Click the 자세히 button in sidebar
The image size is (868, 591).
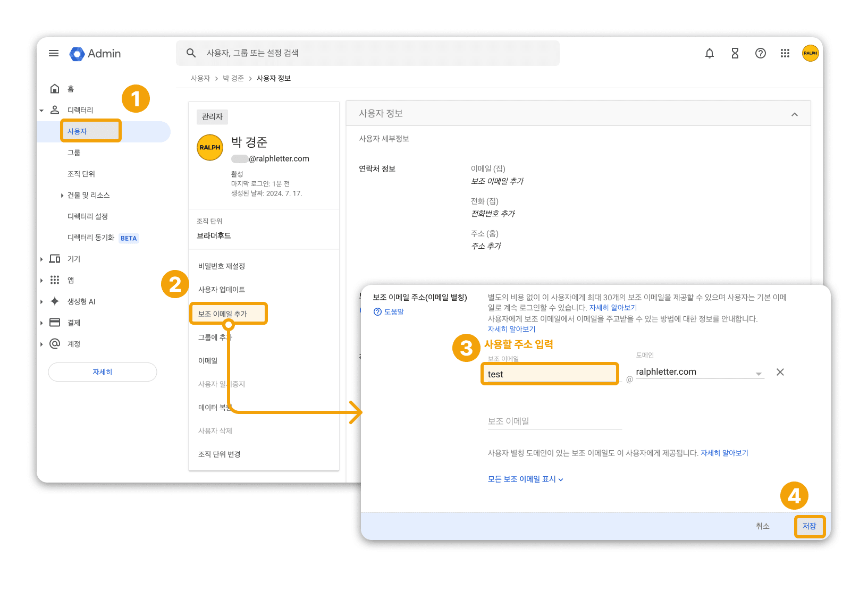(x=103, y=372)
